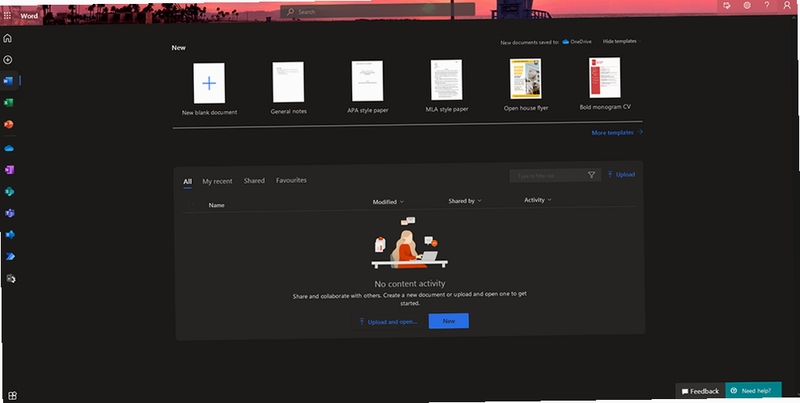Open the blue Yammer icon in sidebar

pos(10,235)
